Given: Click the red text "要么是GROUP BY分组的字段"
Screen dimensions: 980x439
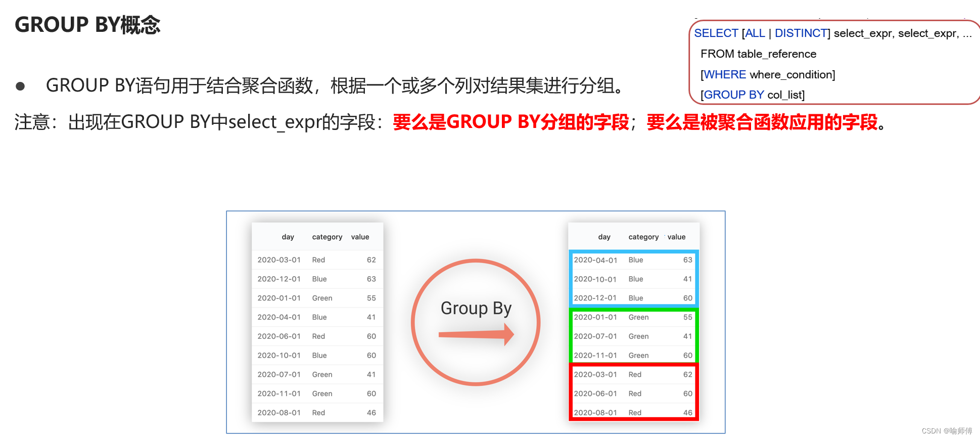Looking at the screenshot, I should 511,122.
